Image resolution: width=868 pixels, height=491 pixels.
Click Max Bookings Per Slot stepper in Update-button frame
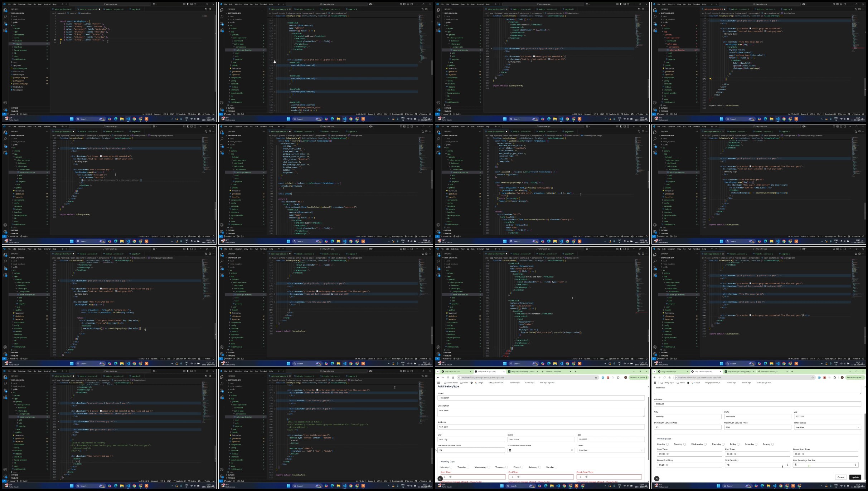(x=855, y=465)
